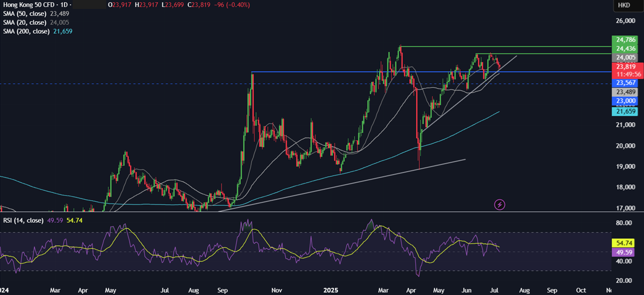Viewport: 644px width, 295px height.
Task: Click the Oct label on time axis
Action: (581, 290)
